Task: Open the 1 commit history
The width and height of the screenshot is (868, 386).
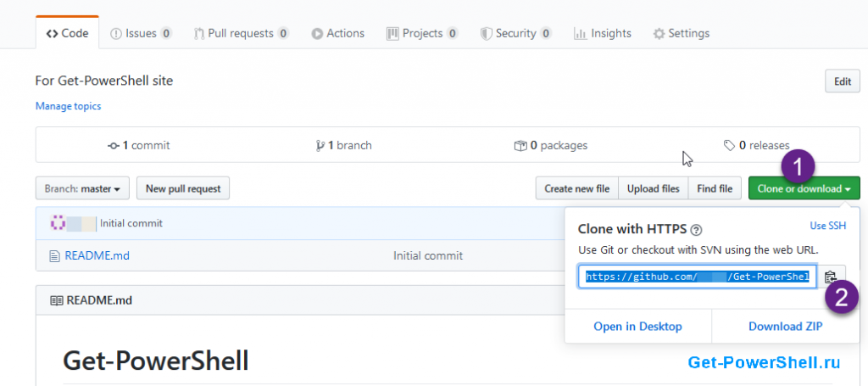Action: (139, 146)
